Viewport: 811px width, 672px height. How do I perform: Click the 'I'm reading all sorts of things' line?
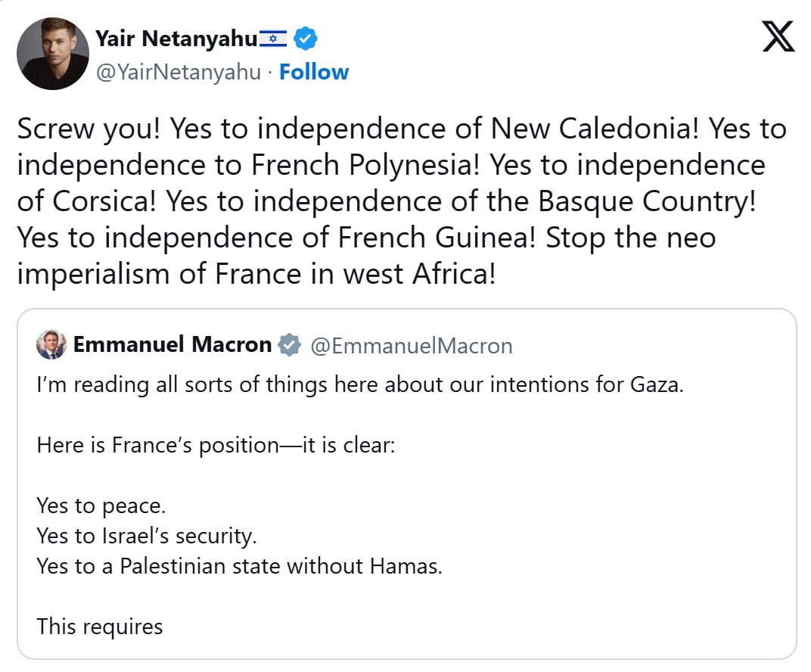tap(359, 384)
